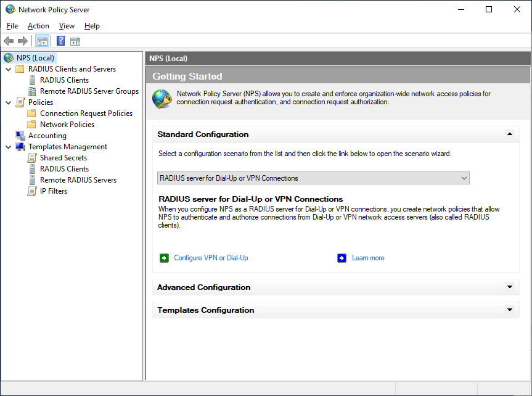Click the Configure VPN or Dial-Up link
The height and width of the screenshot is (396, 532).
point(211,258)
